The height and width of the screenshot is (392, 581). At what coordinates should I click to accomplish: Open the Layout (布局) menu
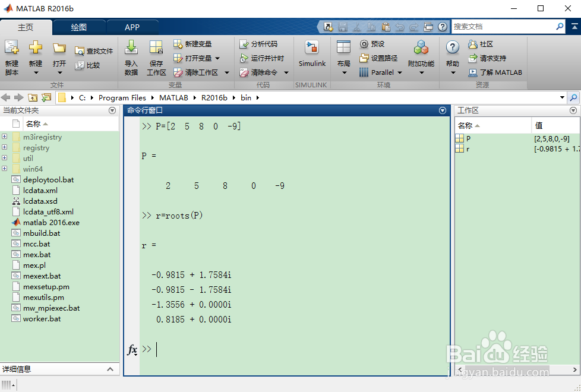pos(343,58)
